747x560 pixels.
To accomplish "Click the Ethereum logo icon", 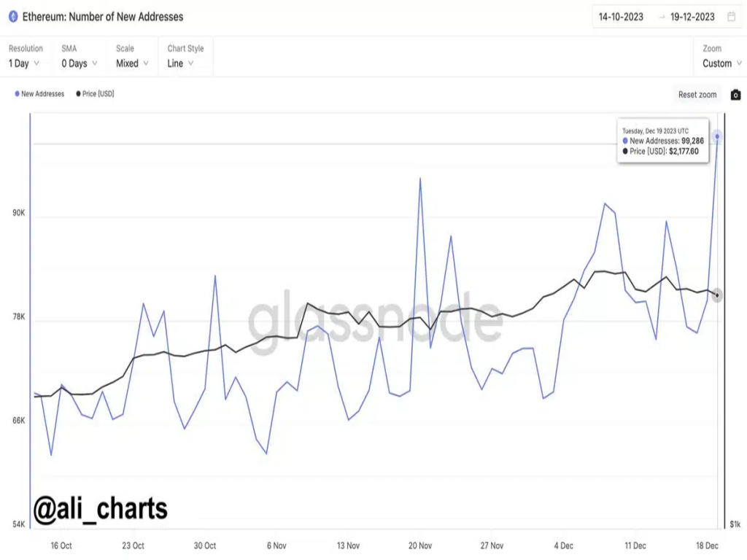I will (12, 16).
